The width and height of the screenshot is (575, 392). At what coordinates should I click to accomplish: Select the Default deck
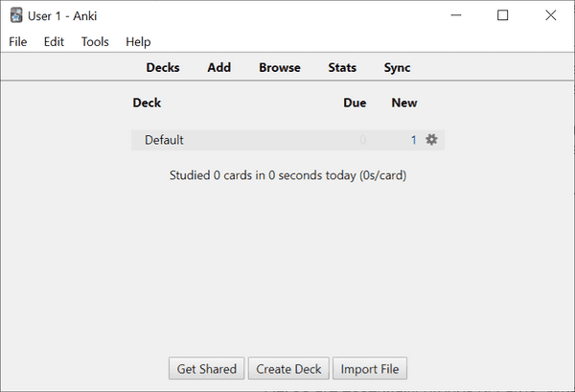165,140
